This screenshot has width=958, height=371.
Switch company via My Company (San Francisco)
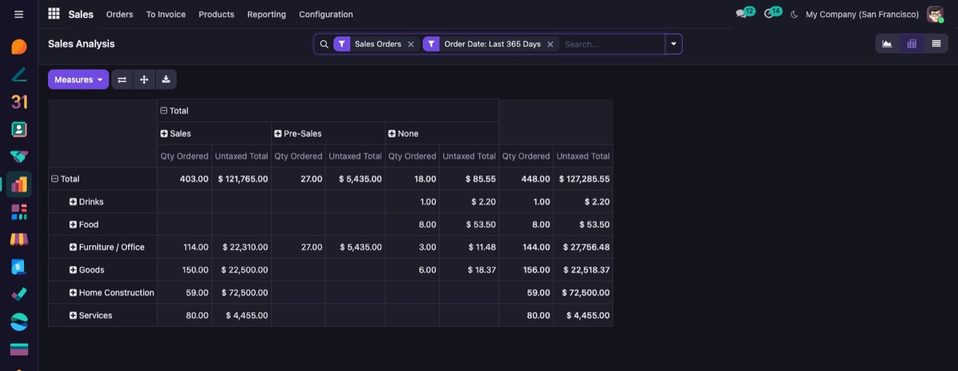[862, 14]
